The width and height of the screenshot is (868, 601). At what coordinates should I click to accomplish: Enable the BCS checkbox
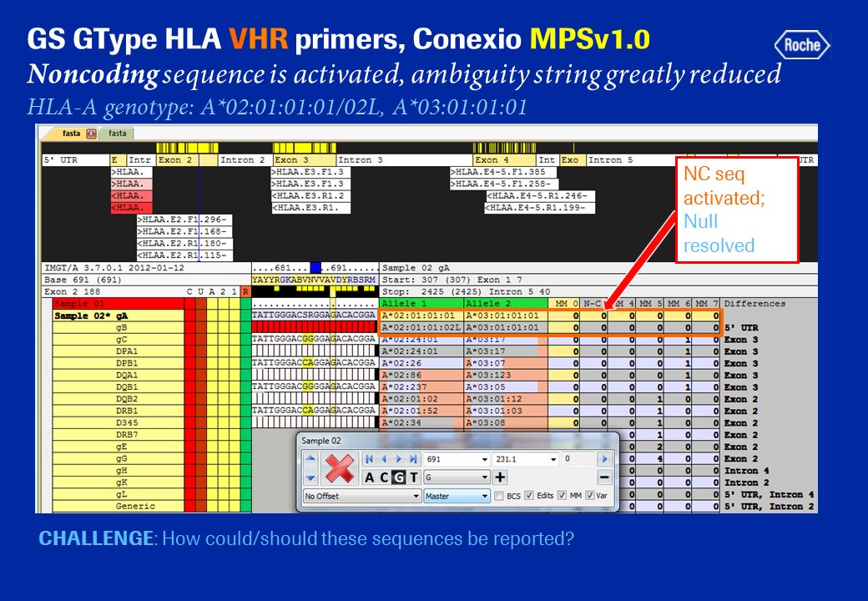tap(499, 496)
